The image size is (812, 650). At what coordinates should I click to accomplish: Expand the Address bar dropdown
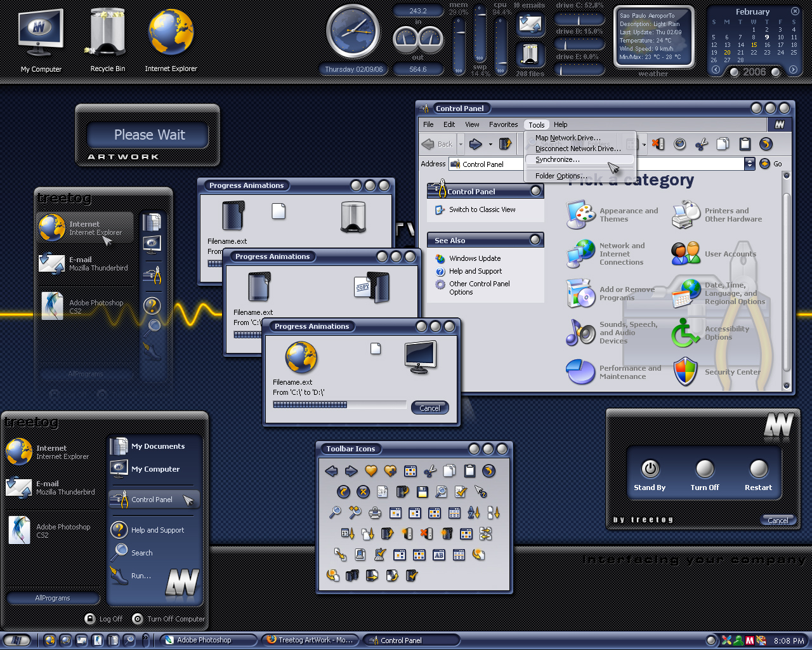tap(750, 164)
